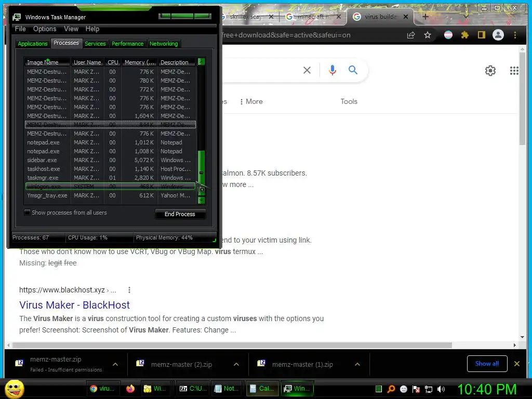The width and height of the screenshot is (532, 399).
Task: Open options dots for blackhost.xyz result
Action: [x=129, y=290]
